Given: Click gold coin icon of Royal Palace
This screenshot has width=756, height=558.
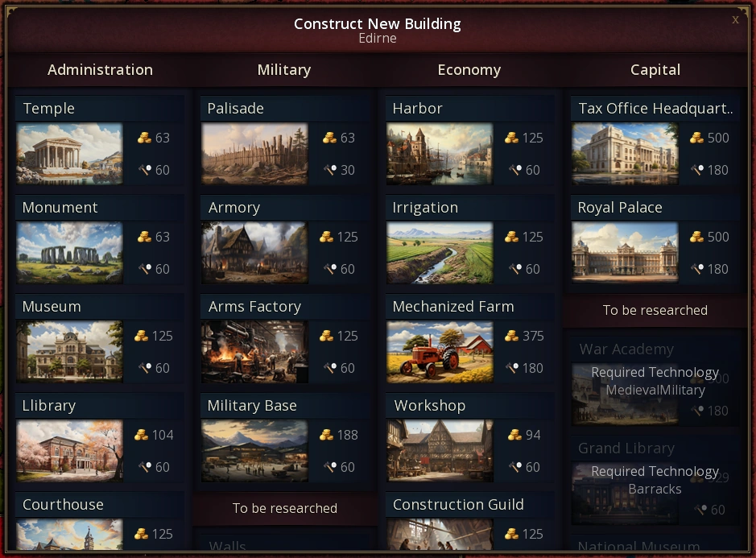Looking at the screenshot, I should tap(696, 237).
